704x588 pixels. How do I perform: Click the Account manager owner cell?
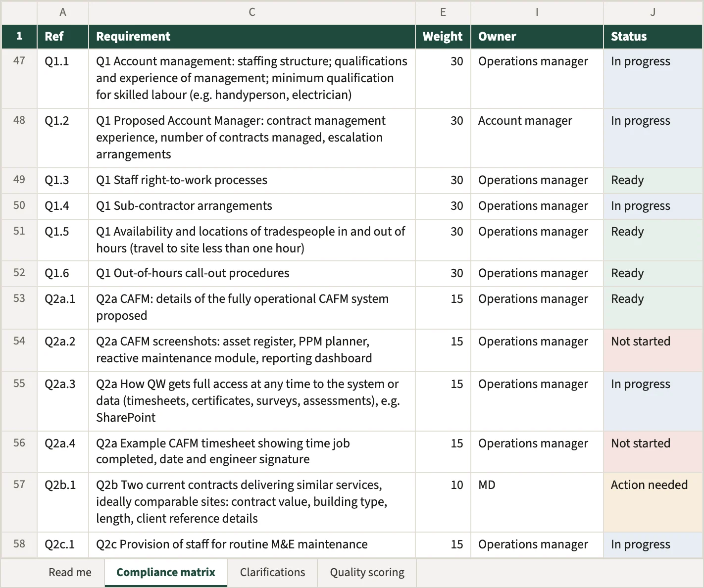pyautogui.click(x=537, y=138)
